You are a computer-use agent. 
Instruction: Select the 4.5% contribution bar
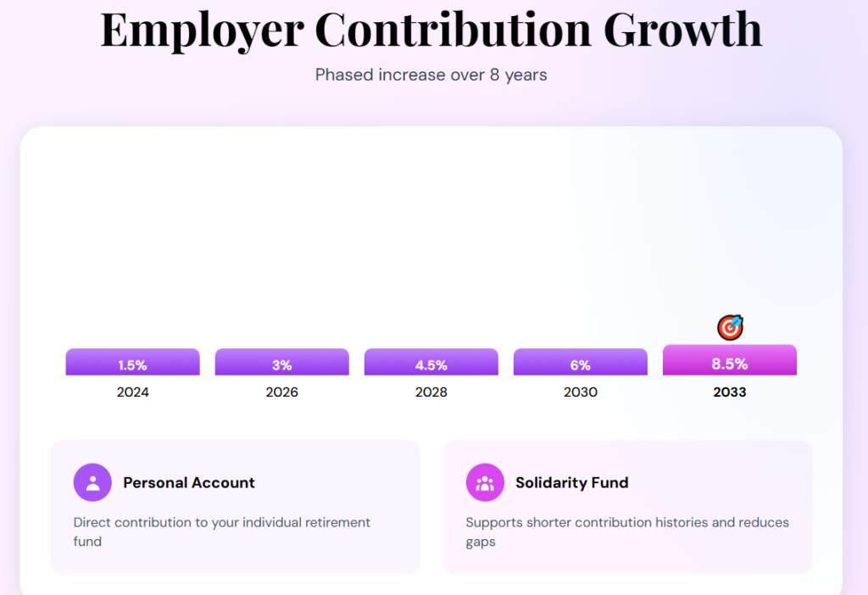click(431, 363)
